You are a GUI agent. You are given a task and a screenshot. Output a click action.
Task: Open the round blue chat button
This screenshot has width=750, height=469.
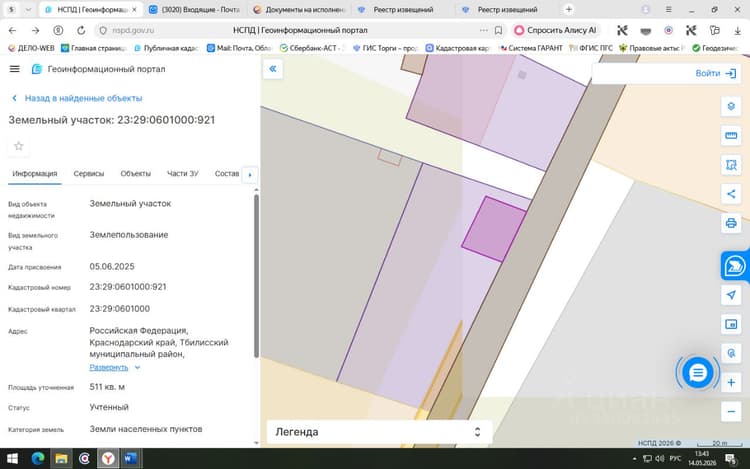pos(697,372)
